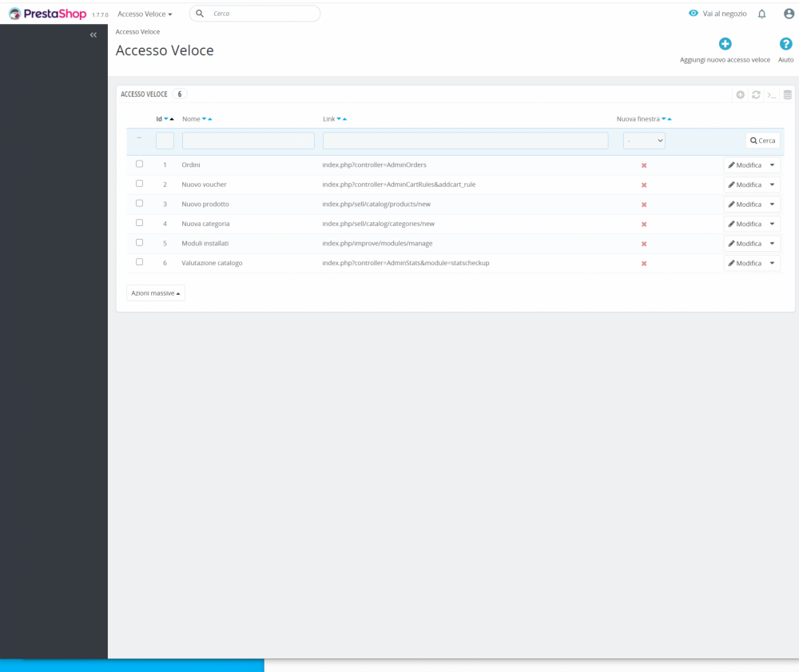Screen dimensions: 799x672
Task: Export to SQL Manager database icon
Action: pyautogui.click(x=787, y=95)
